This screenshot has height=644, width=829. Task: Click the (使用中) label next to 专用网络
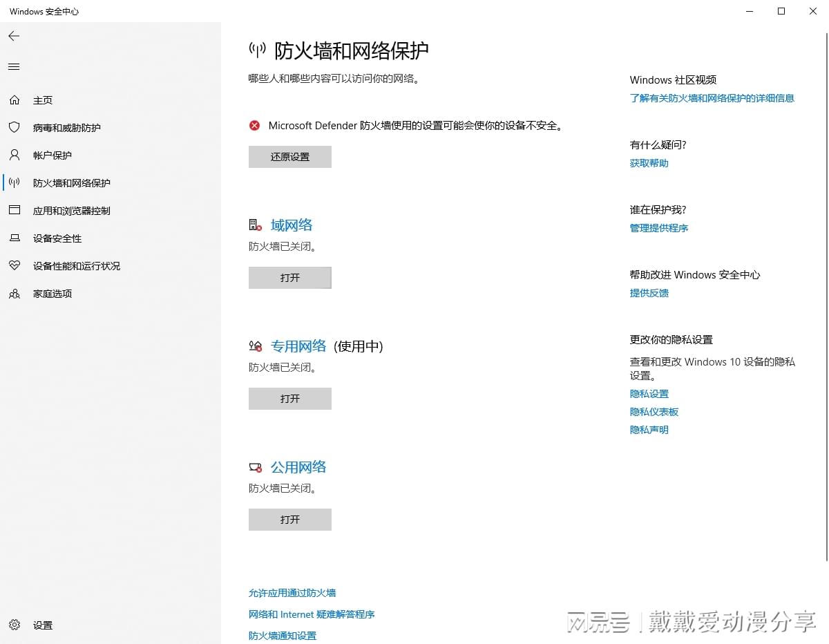[359, 346]
